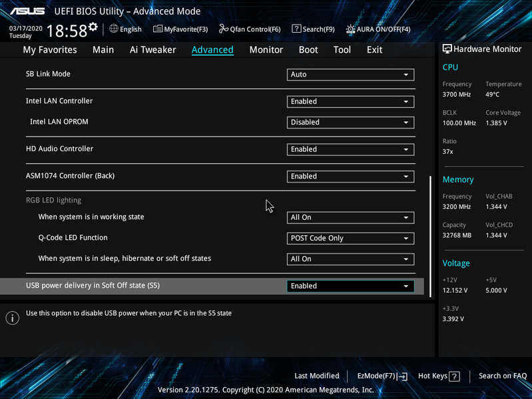Viewport: 532px width, 399px height.
Task: Click BCLK 100.00 MHz value
Action: pos(459,123)
